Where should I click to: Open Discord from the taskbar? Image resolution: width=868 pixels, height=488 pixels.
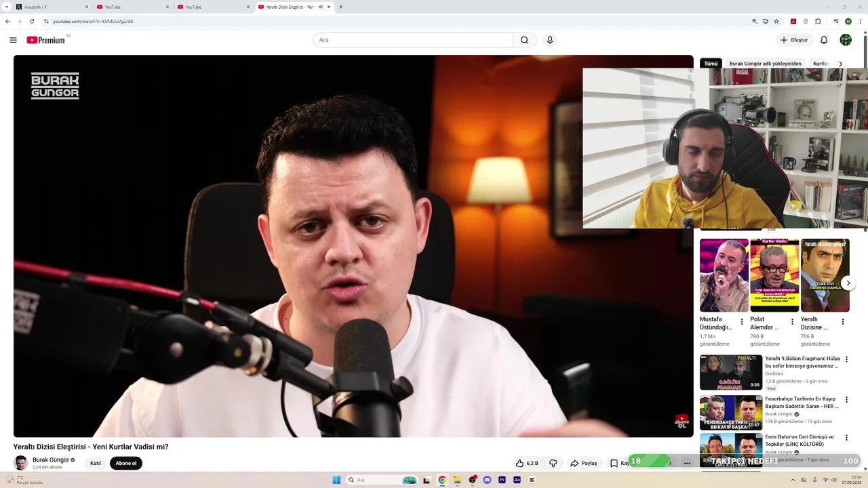[x=487, y=480]
